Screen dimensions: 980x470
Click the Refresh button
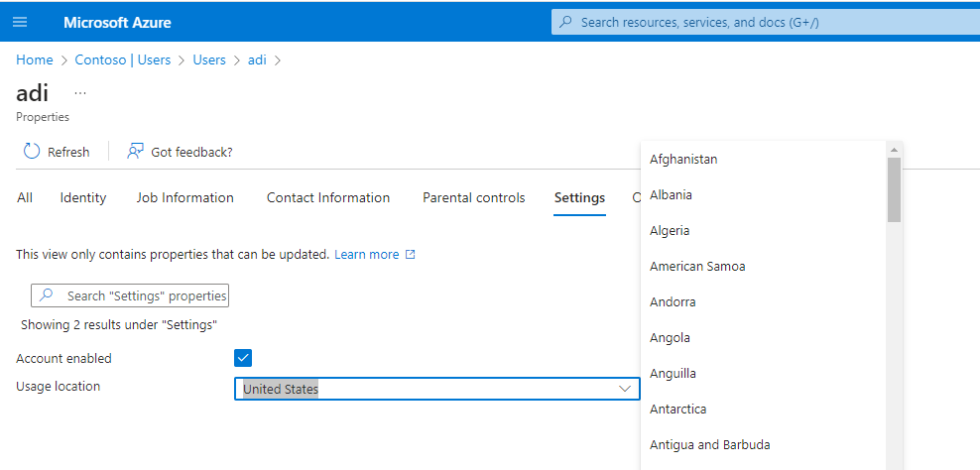point(57,152)
